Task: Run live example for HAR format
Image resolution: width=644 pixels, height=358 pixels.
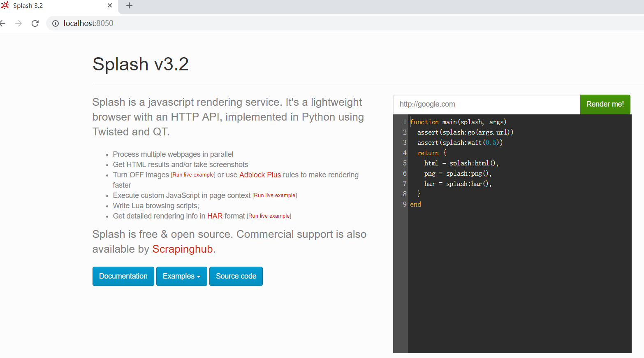Action: tap(269, 216)
